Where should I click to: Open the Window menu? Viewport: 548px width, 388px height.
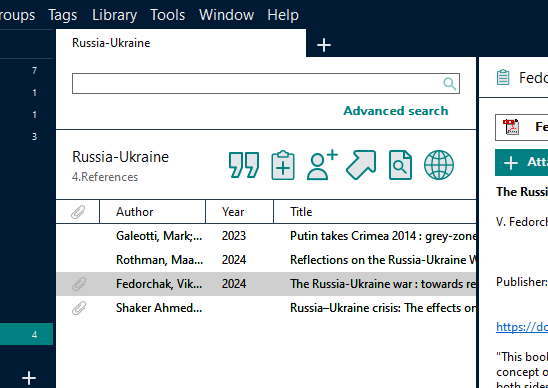(x=226, y=15)
